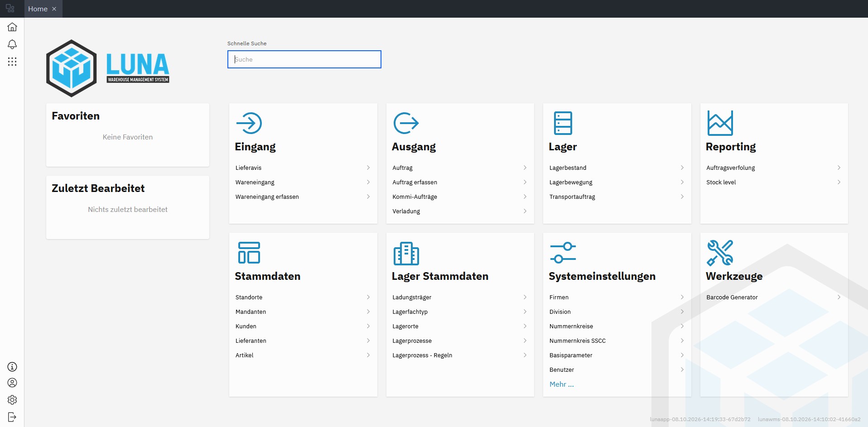This screenshot has width=868, height=427.
Task: Open the home icon in the sidebar
Action: tap(12, 27)
